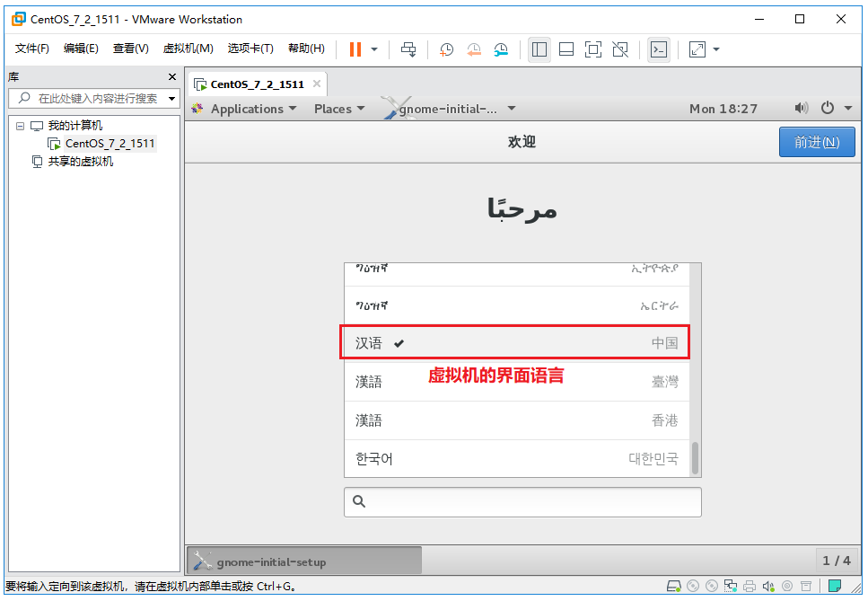Open the GNOME Applications menu
This screenshot has height=601, width=868.
244,109
